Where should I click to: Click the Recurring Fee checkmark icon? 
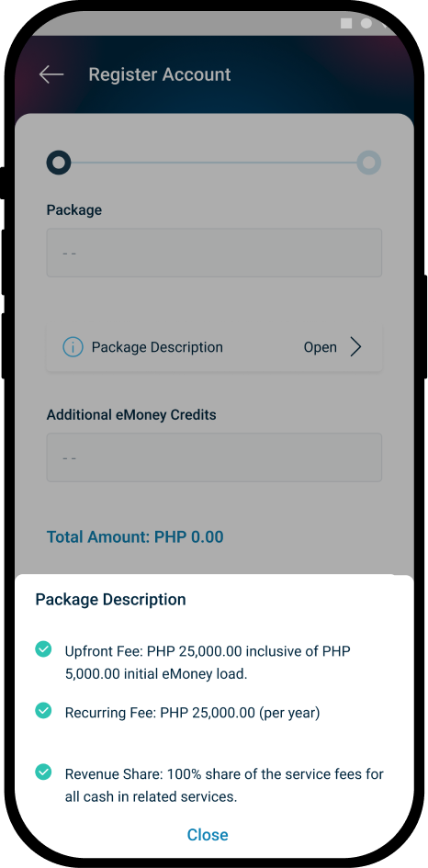[43, 710]
